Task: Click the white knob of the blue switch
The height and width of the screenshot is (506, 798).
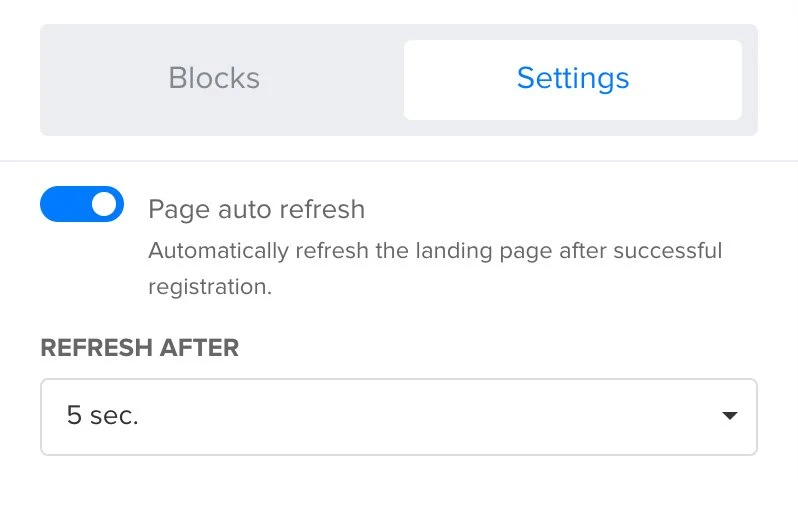Action: (104, 205)
